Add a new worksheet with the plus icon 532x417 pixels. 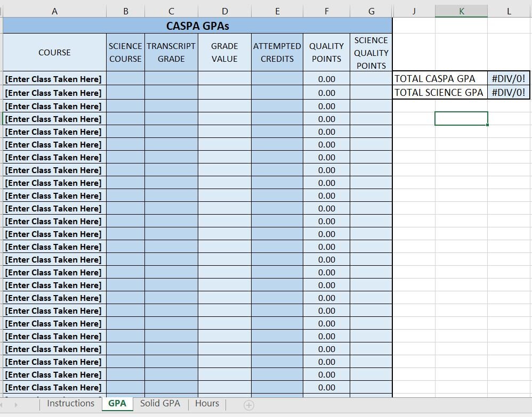248,405
